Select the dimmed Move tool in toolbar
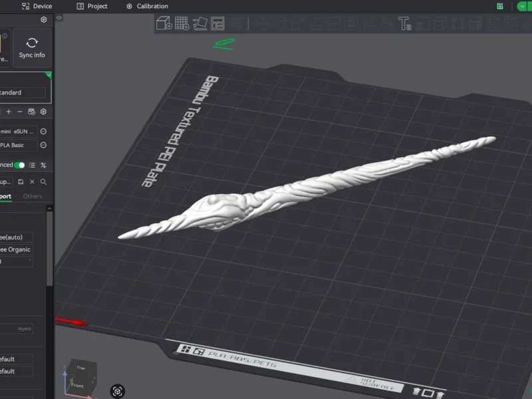532x399 pixels. [262, 24]
